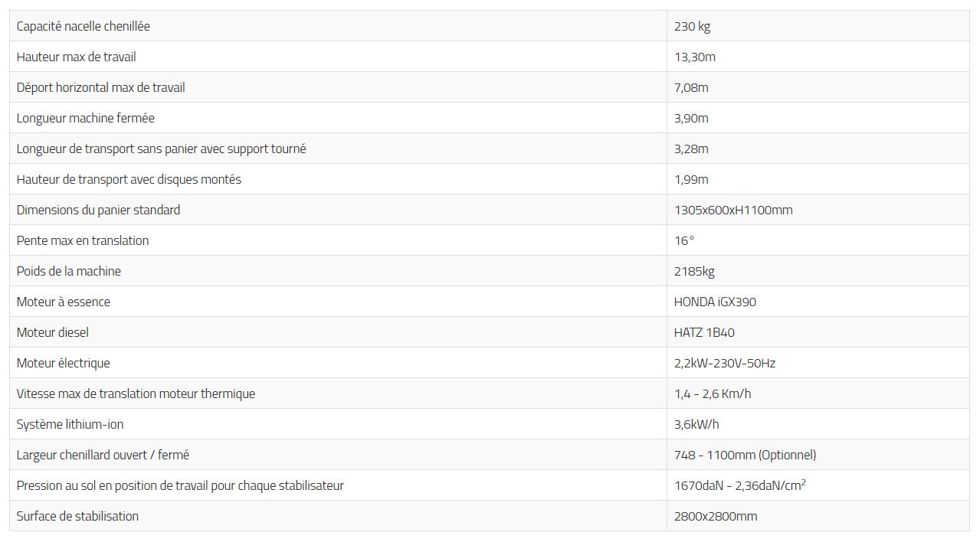Select the 2185kg machine weight value
The height and width of the screenshot is (542, 980).
coord(694,271)
